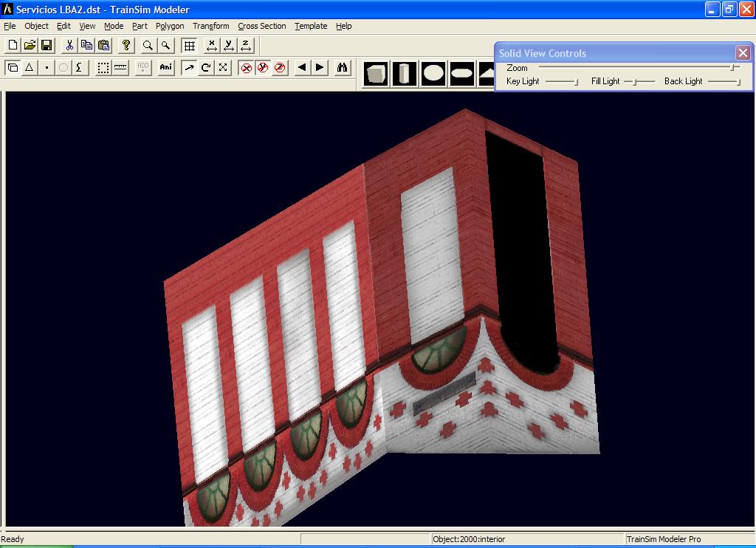Image resolution: width=756 pixels, height=548 pixels.
Task: Click the scissors Cut icon
Action: tap(69, 45)
